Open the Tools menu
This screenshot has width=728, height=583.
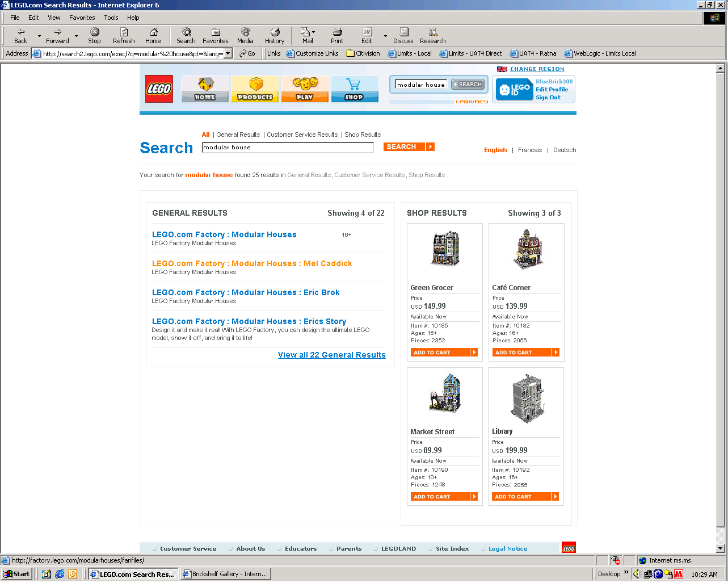coord(111,18)
